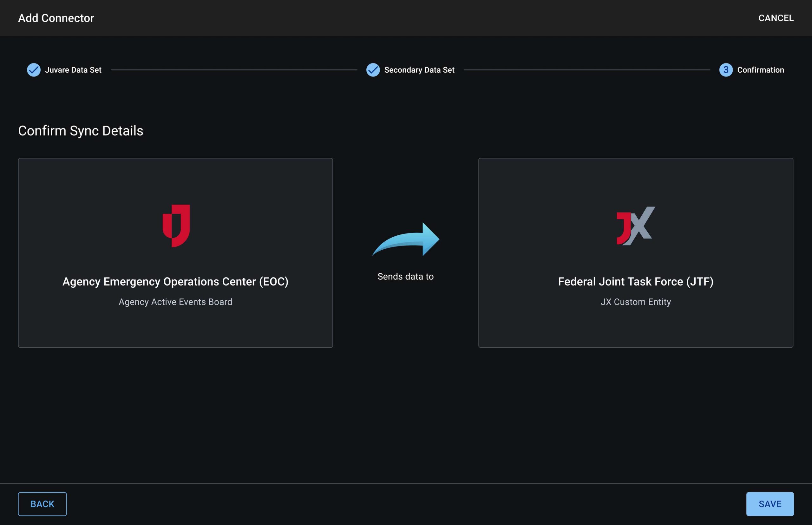Screen dimensions: 812x525
Task: Cancel adding the connector
Action: coord(776,18)
